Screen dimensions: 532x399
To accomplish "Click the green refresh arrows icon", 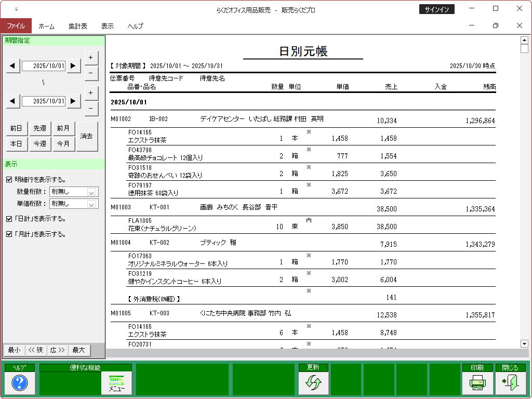I will (x=313, y=383).
